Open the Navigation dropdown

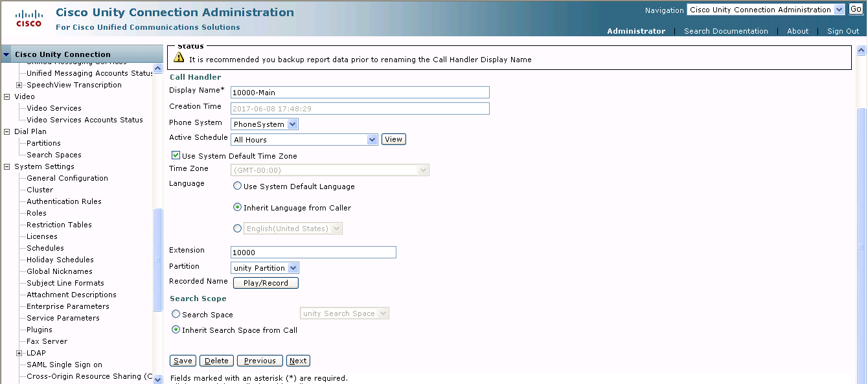pos(766,10)
